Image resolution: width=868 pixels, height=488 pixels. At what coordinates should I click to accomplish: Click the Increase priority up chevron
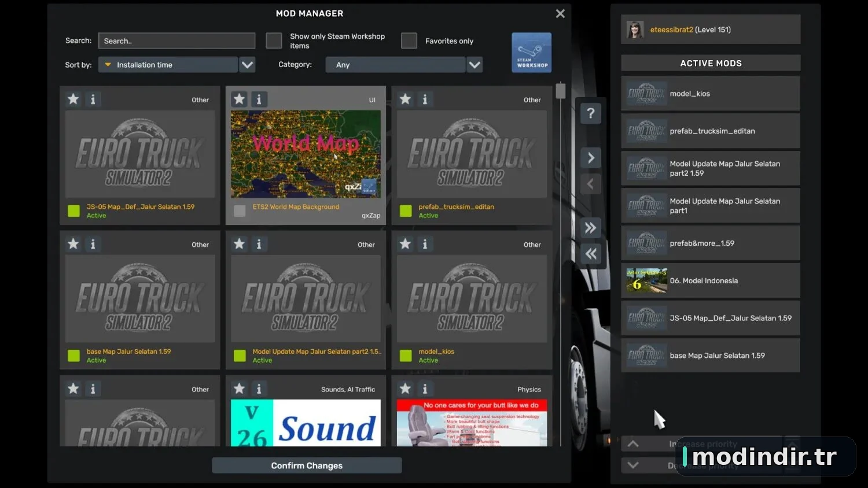(x=633, y=444)
